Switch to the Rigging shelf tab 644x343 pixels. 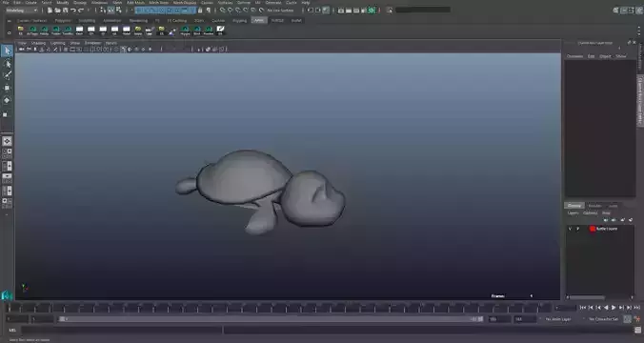point(239,21)
